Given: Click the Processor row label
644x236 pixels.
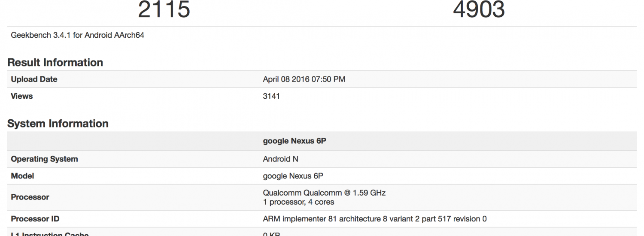Looking at the screenshot, I should [x=30, y=197].
